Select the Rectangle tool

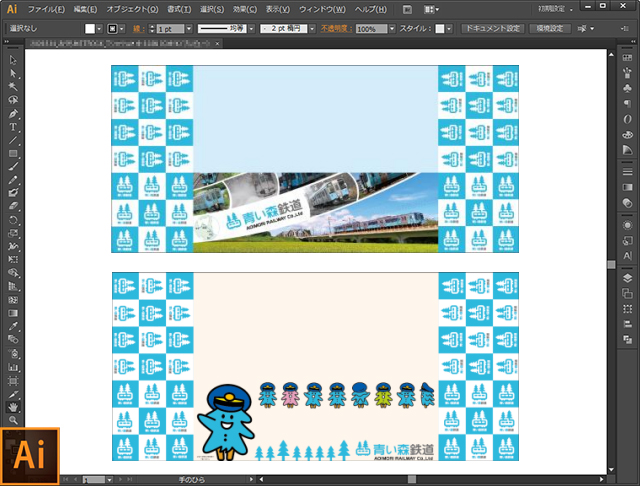click(13, 153)
